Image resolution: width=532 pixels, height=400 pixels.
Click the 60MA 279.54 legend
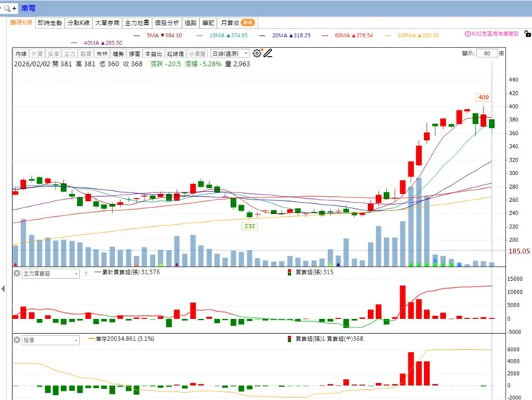347,35
